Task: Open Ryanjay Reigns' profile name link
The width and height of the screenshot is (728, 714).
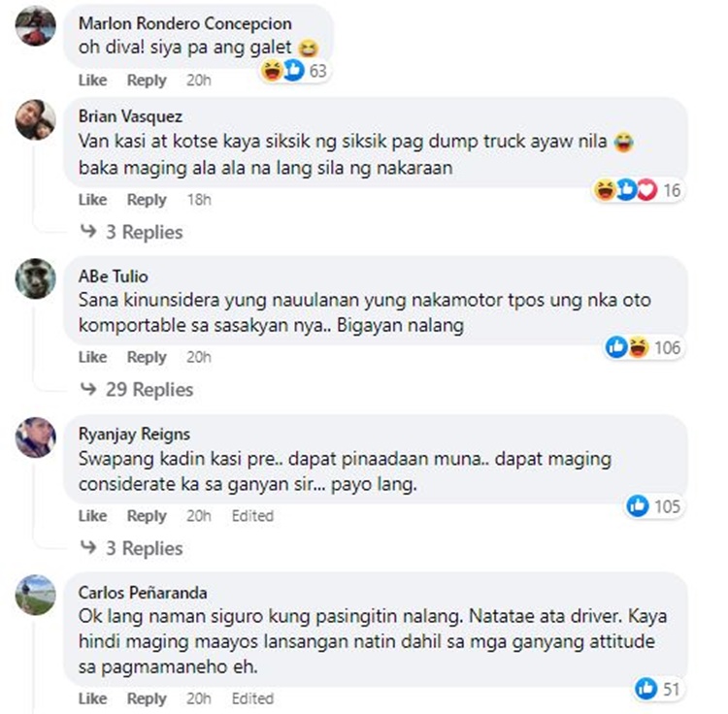Action: [x=134, y=435]
